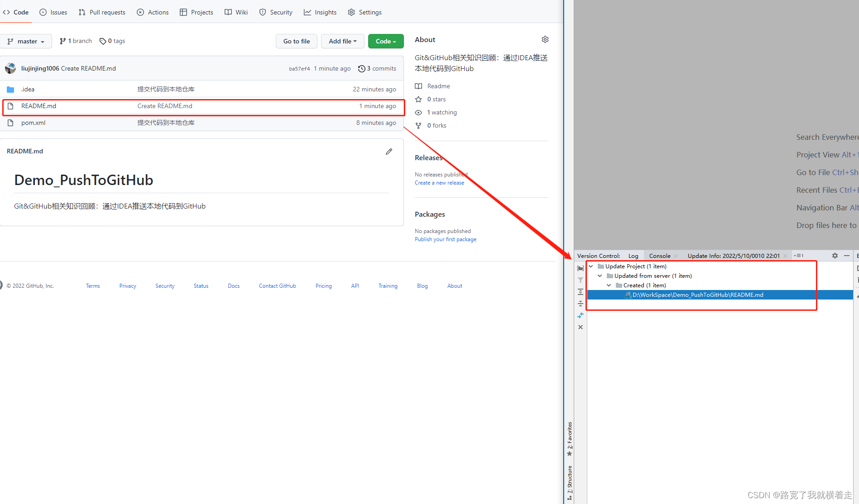Click the Readme book icon
Image resolution: width=859 pixels, height=504 pixels.
418,86
